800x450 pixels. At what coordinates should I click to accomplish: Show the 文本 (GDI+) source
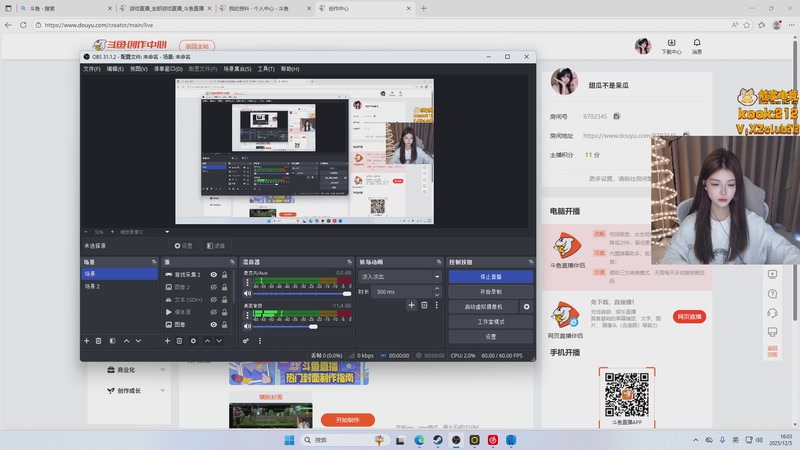213,299
